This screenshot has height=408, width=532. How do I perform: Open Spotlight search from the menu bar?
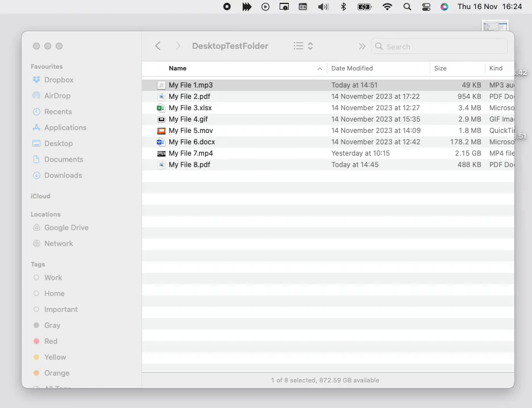[407, 7]
